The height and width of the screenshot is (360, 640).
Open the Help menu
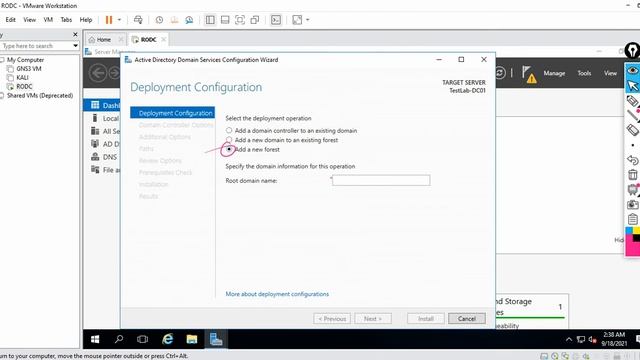point(86,20)
